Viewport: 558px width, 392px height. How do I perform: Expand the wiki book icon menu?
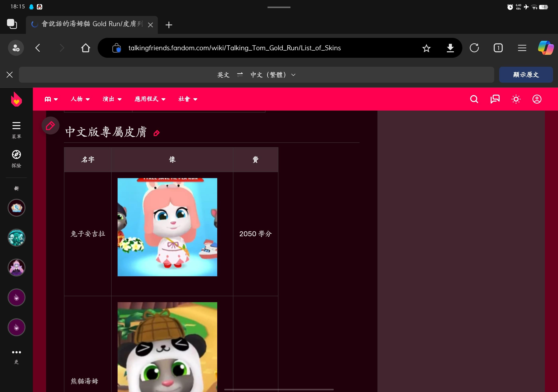[x=51, y=99]
